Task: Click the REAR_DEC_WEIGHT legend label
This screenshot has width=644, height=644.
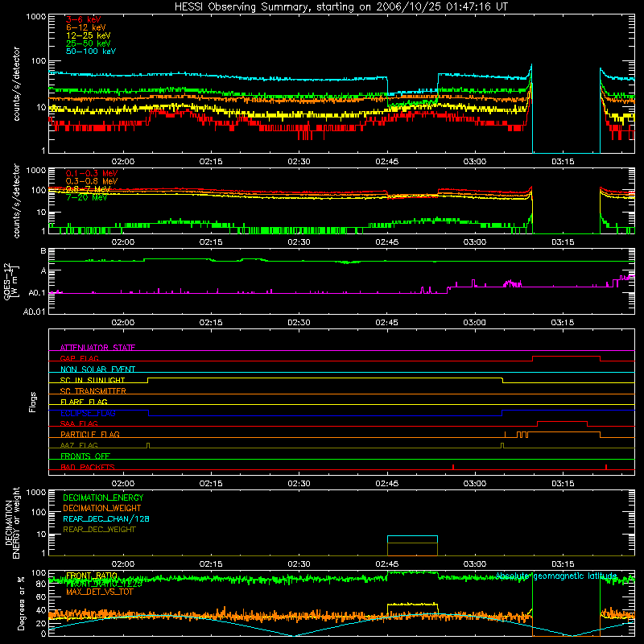Action: click(x=99, y=530)
